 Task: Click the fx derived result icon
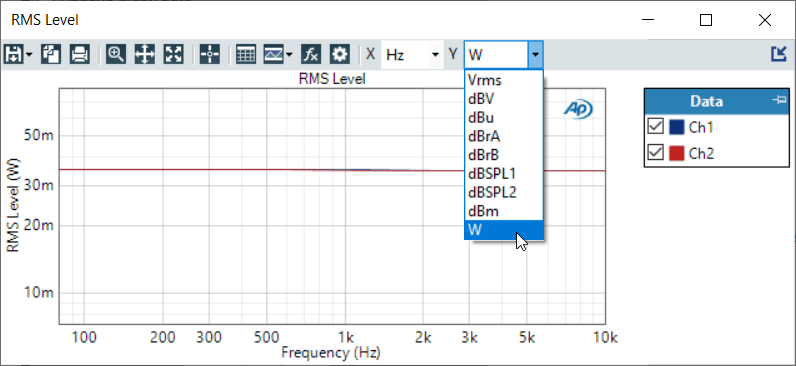310,54
